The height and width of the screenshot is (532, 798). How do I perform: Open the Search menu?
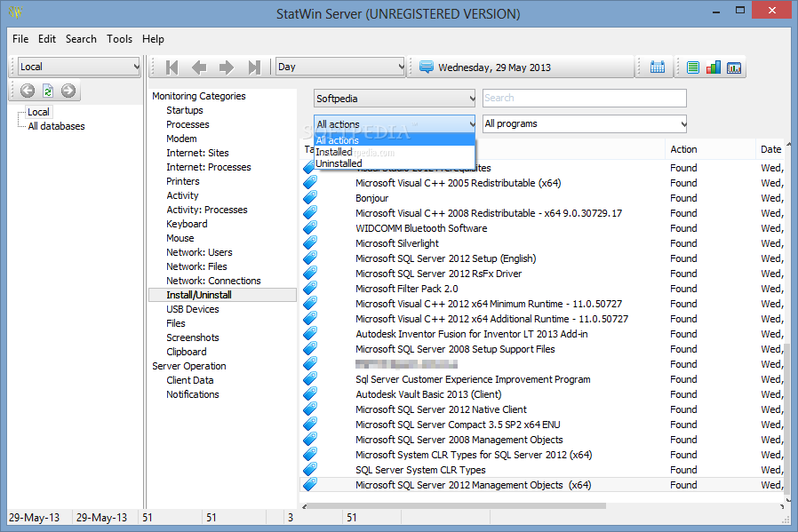point(81,39)
